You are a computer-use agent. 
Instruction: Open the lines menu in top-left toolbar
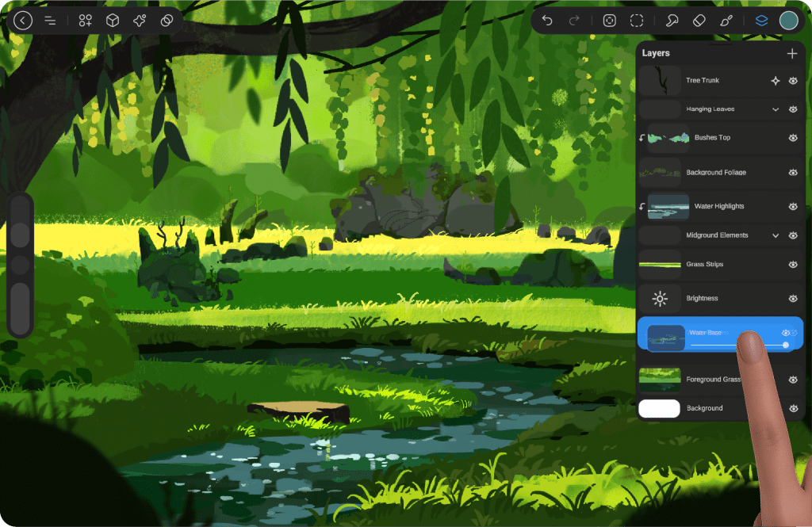[x=51, y=21]
